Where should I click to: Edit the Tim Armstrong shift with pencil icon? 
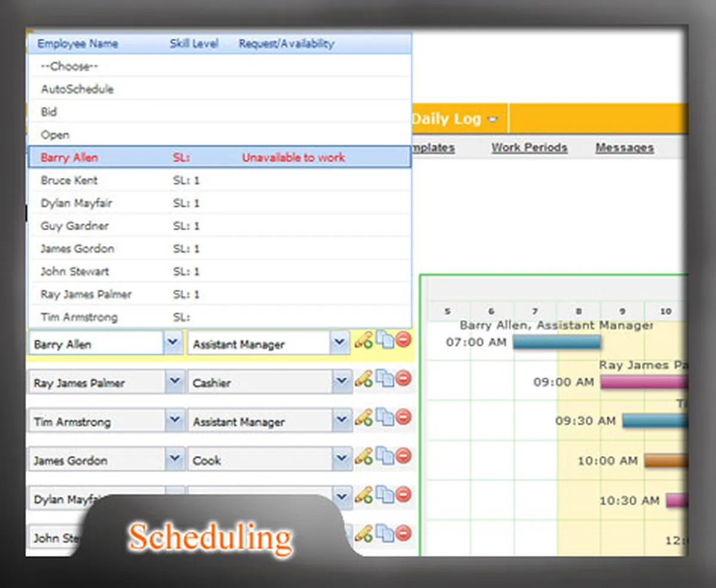pyautogui.click(x=363, y=417)
